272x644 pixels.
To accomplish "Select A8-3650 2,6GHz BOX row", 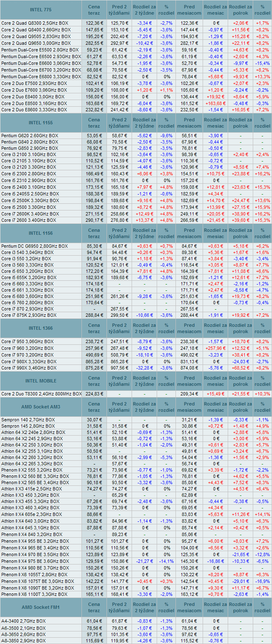I will point(136,634).
